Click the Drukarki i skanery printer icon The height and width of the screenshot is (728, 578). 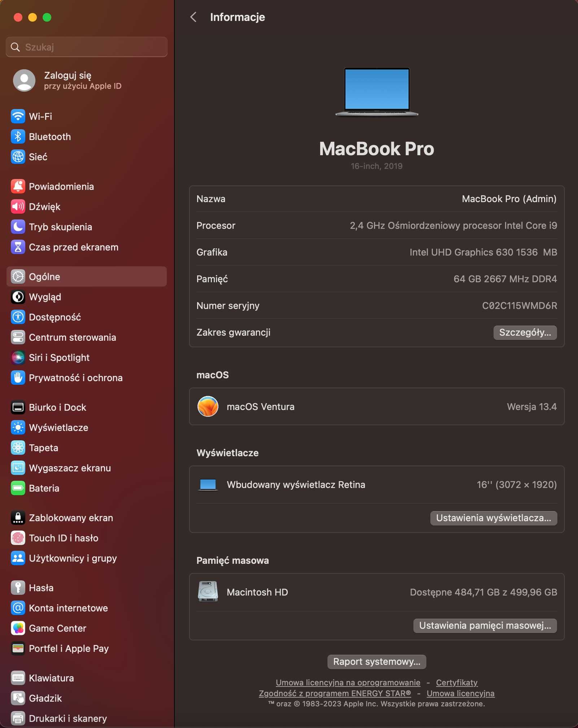pyautogui.click(x=18, y=718)
